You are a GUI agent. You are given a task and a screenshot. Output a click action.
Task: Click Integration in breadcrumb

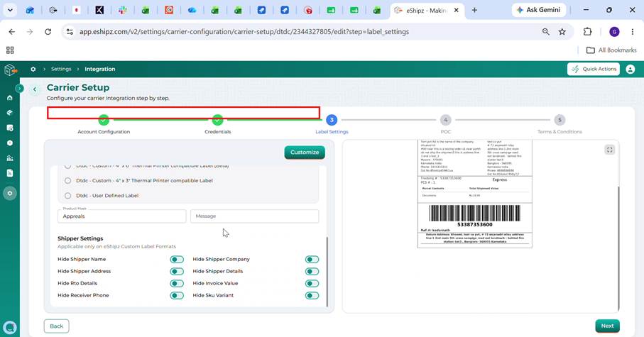(100, 69)
